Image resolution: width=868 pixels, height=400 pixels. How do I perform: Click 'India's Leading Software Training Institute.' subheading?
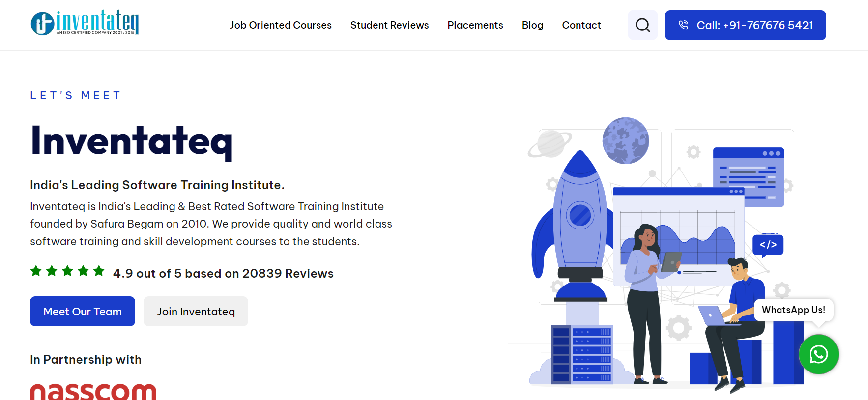(x=157, y=185)
